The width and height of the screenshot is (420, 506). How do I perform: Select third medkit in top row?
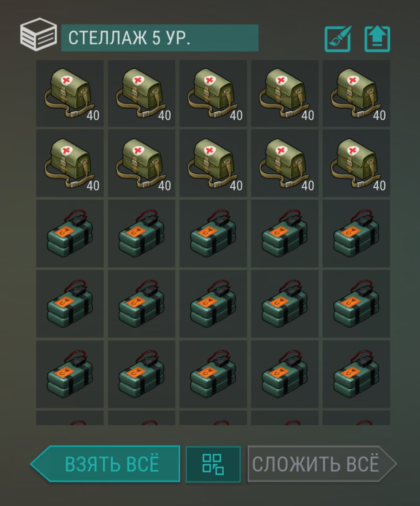pos(213,93)
